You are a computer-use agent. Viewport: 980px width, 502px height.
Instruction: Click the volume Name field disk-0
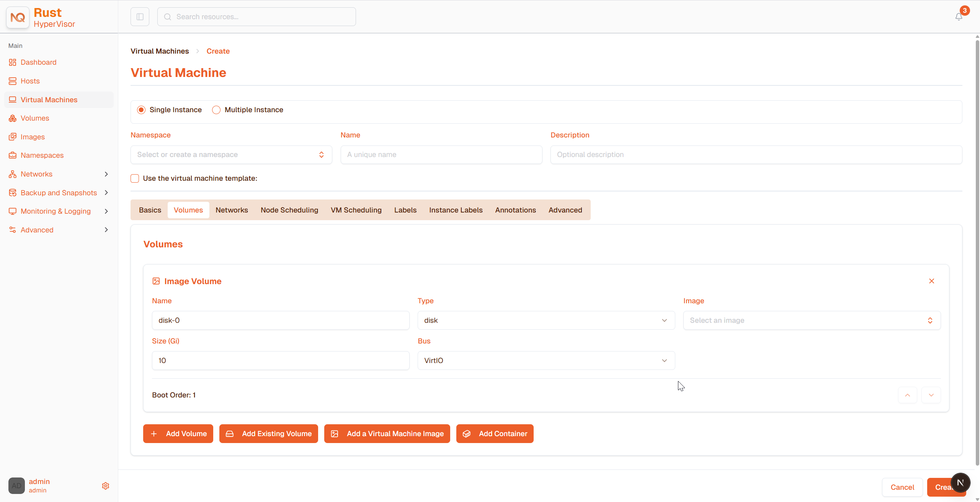(x=281, y=320)
